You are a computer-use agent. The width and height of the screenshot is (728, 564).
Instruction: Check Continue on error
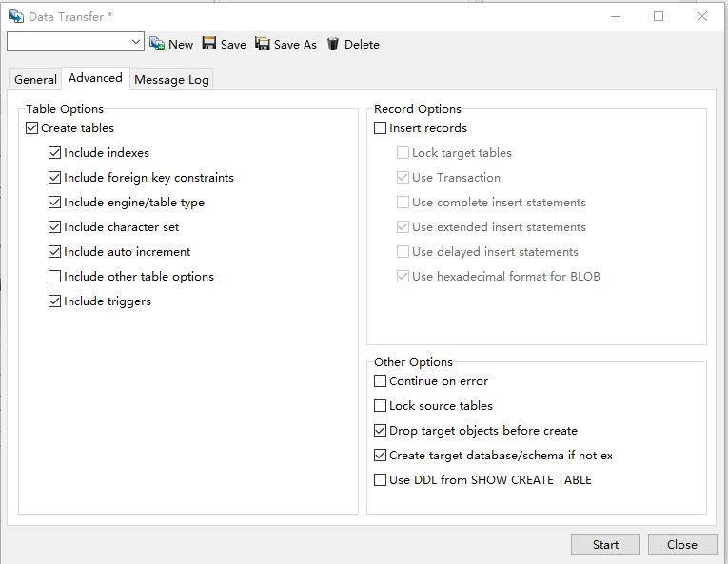[380, 381]
